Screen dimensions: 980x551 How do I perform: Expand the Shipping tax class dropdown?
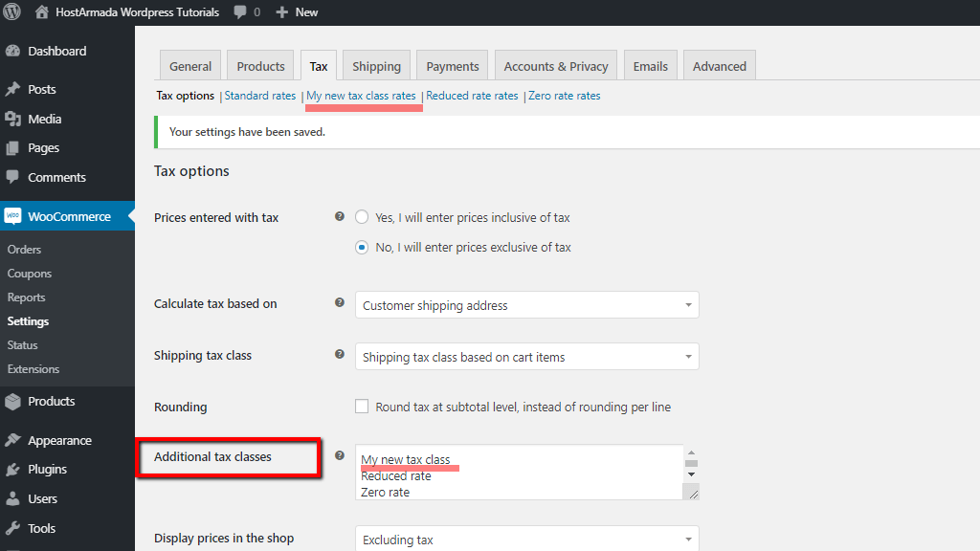(x=526, y=357)
